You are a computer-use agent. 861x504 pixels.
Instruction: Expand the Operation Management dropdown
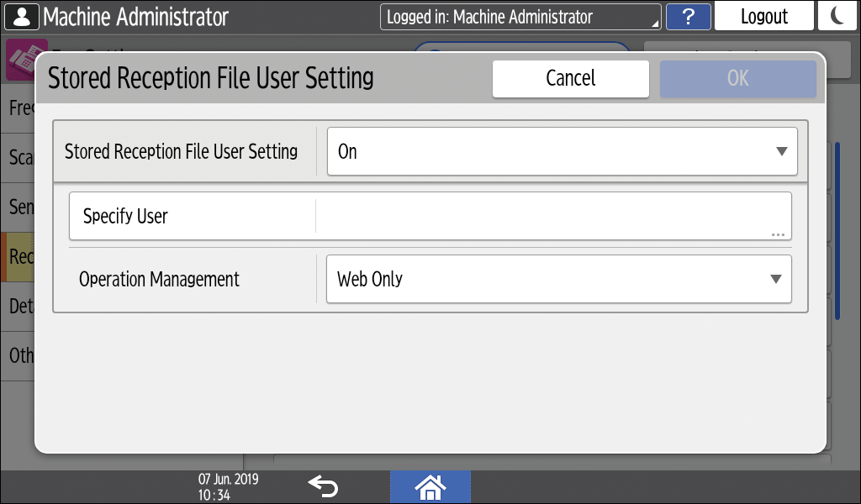click(x=557, y=279)
